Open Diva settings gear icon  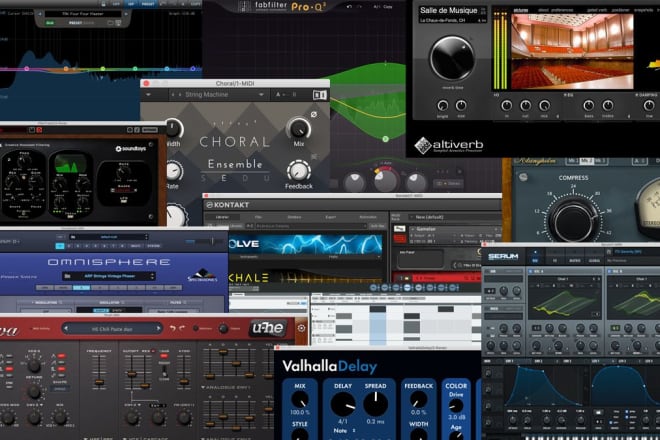click(x=301, y=328)
